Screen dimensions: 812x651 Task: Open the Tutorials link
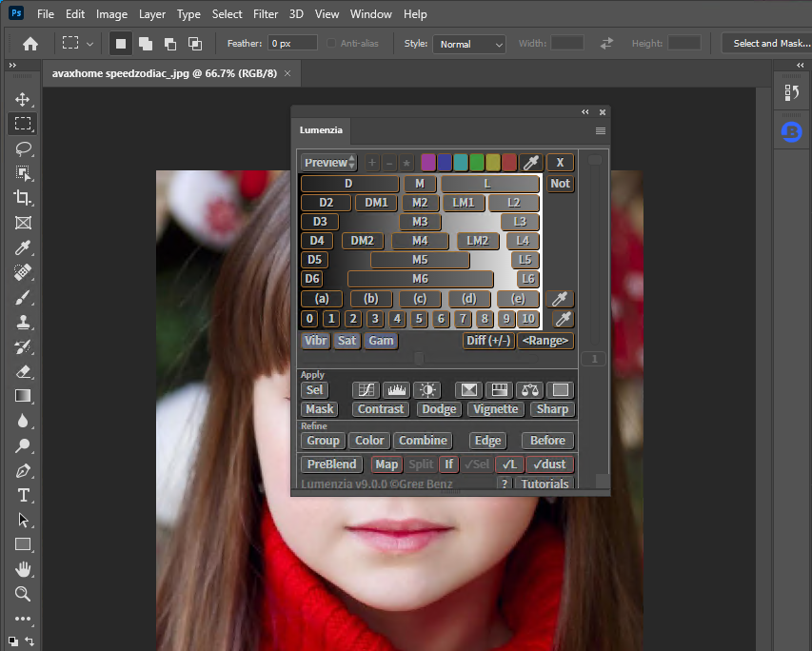coord(544,483)
